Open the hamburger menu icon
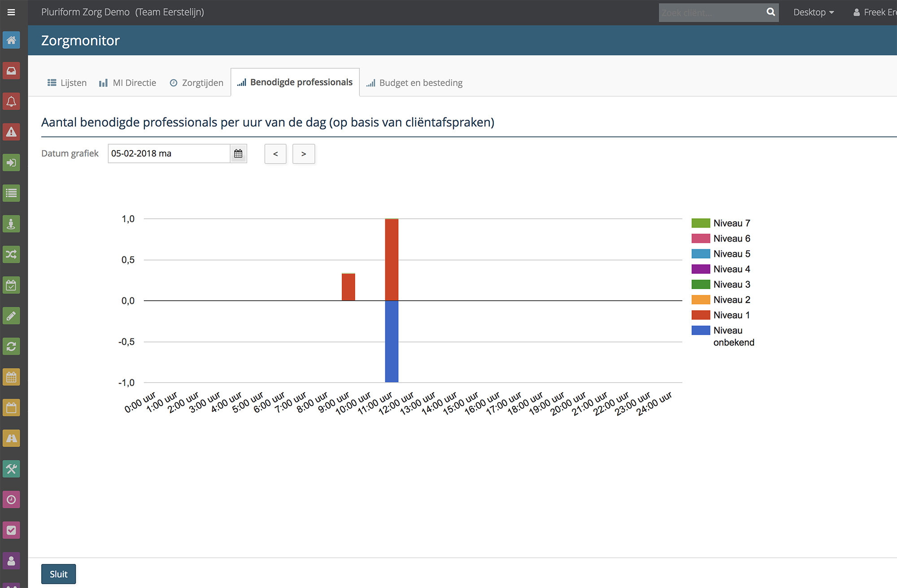Viewport: 897px width, 588px height. point(11,12)
